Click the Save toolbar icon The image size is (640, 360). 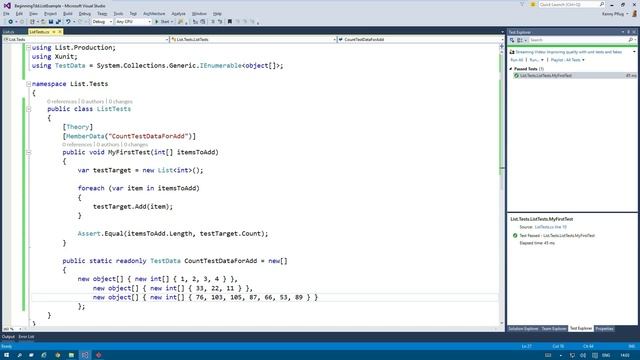click(x=51, y=22)
